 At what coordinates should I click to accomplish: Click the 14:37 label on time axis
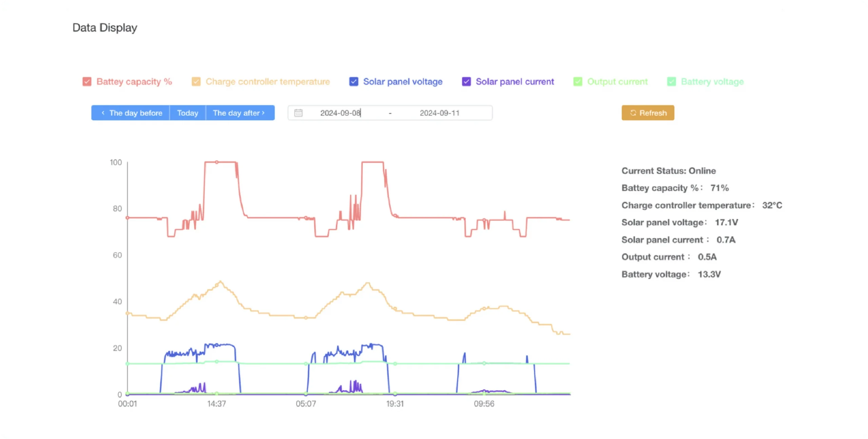[217, 404]
